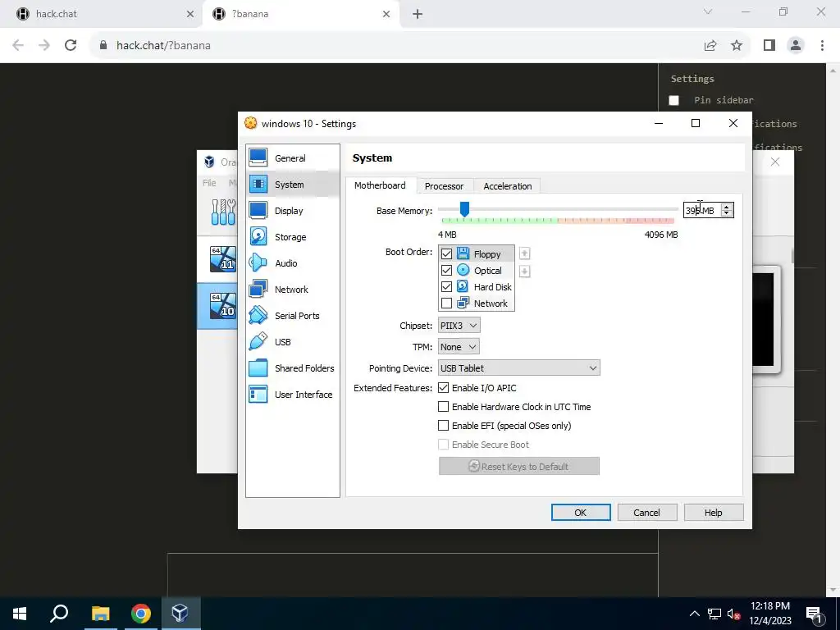Show hidden system tray icons

click(x=694, y=614)
